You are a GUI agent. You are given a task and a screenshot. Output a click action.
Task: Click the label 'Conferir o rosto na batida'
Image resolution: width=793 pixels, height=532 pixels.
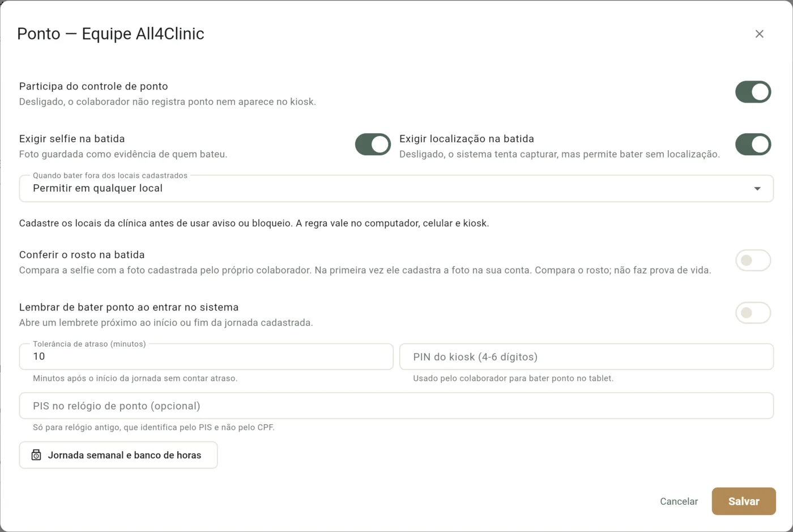coord(82,255)
